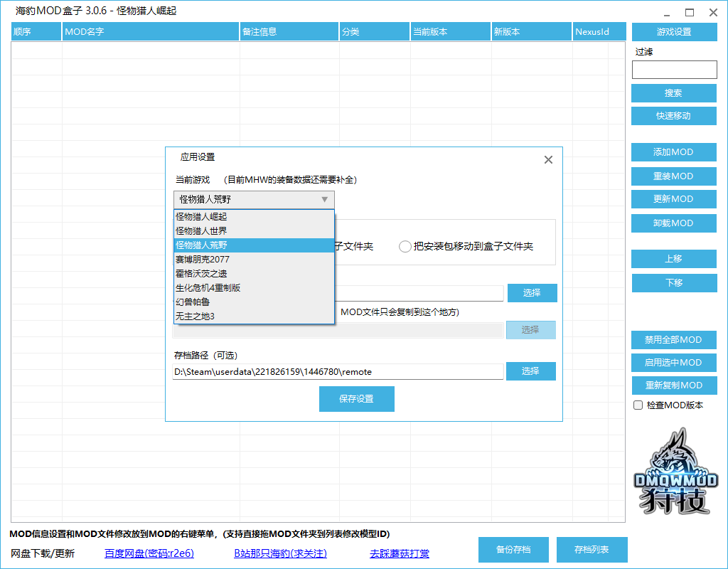
Task: Select 怪物猎人崛起 in the game list
Action: tap(254, 217)
